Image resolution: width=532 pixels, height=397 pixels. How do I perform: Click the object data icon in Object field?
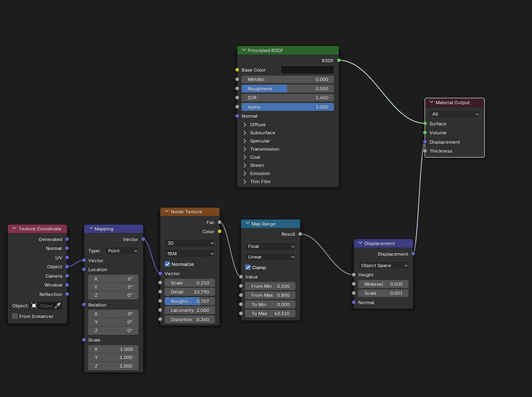34,305
